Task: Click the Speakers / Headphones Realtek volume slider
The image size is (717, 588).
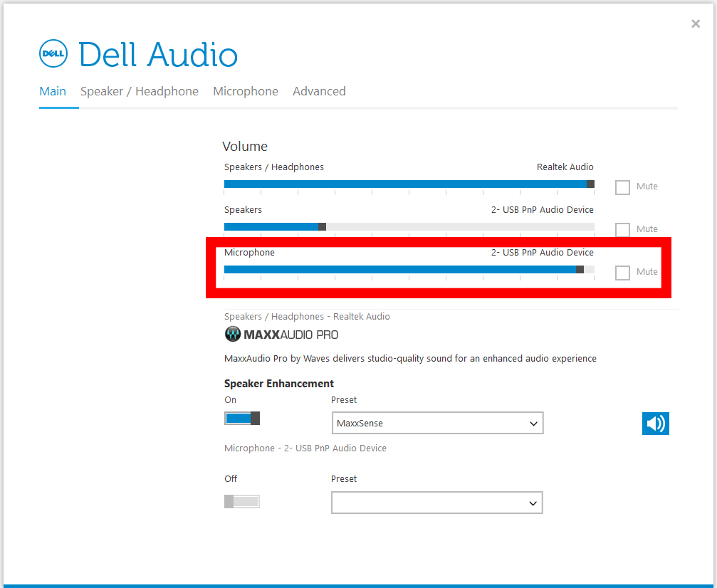Action: click(409, 184)
